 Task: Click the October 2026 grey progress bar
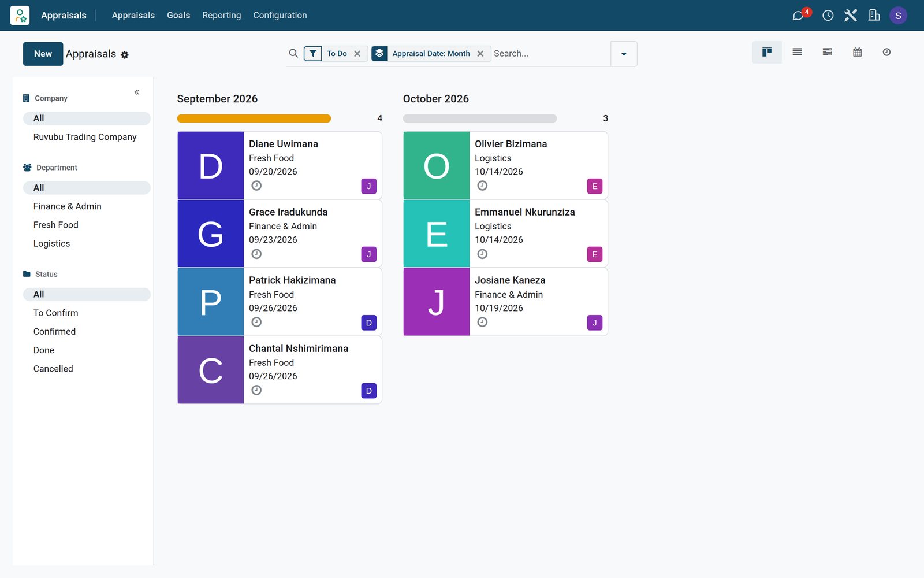coord(480,118)
